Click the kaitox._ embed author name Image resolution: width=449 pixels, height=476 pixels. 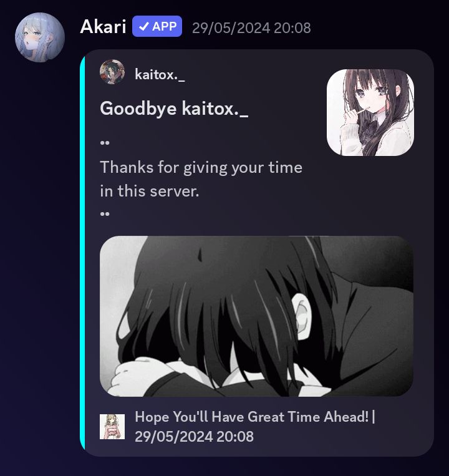tap(160, 75)
